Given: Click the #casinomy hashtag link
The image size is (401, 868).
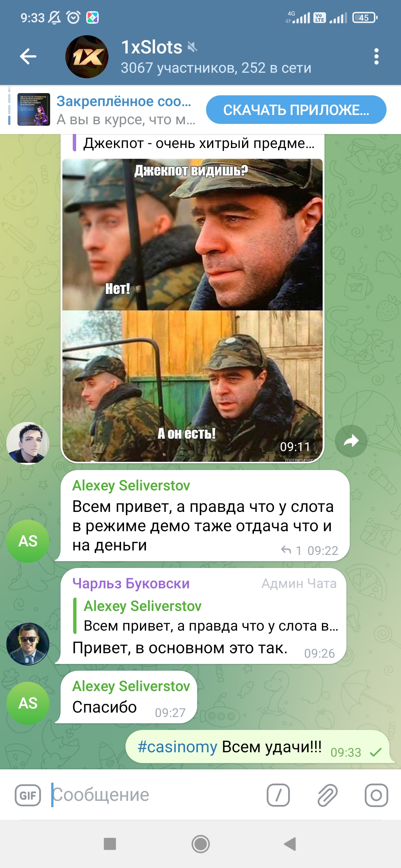Looking at the screenshot, I should 177,747.
